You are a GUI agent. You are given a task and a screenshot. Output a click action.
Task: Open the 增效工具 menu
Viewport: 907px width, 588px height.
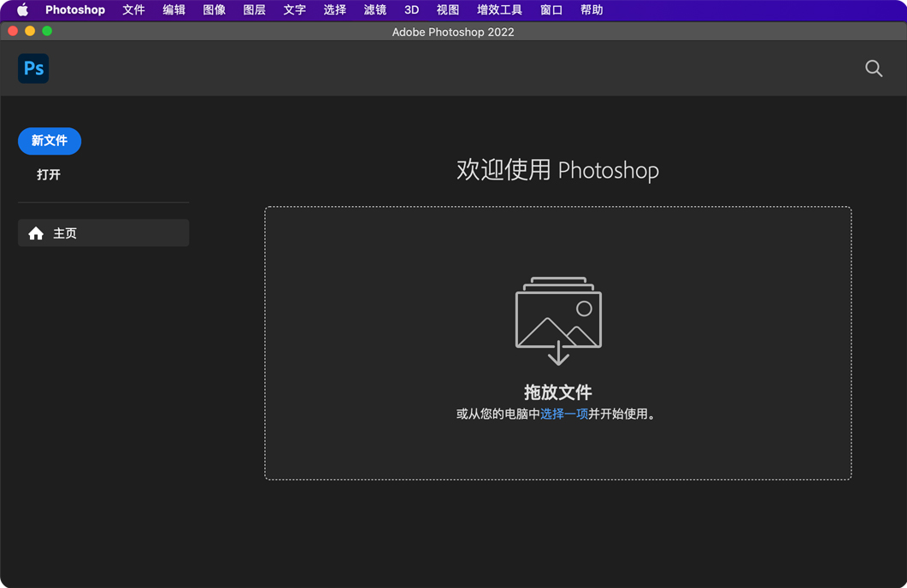(x=498, y=9)
